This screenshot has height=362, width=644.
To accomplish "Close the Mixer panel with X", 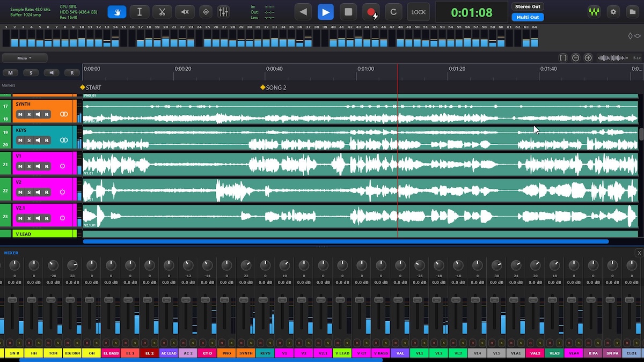I will [639, 253].
